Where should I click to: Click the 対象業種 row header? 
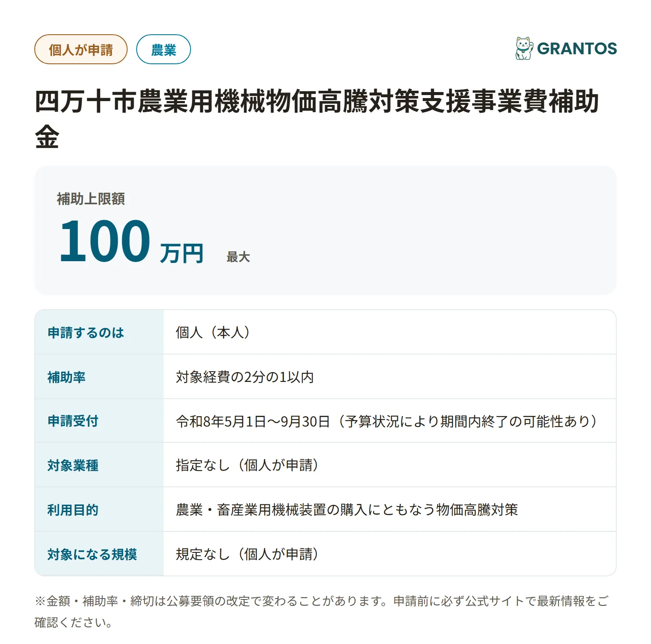[x=99, y=465]
